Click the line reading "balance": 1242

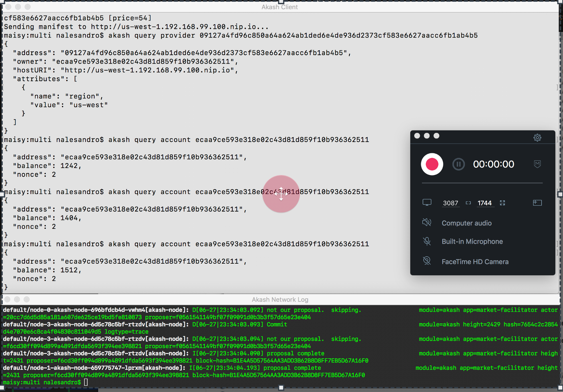tap(48, 166)
